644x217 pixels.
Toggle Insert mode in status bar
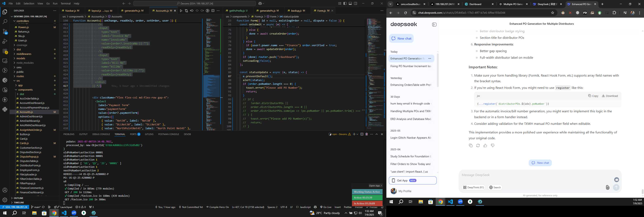point(337,207)
